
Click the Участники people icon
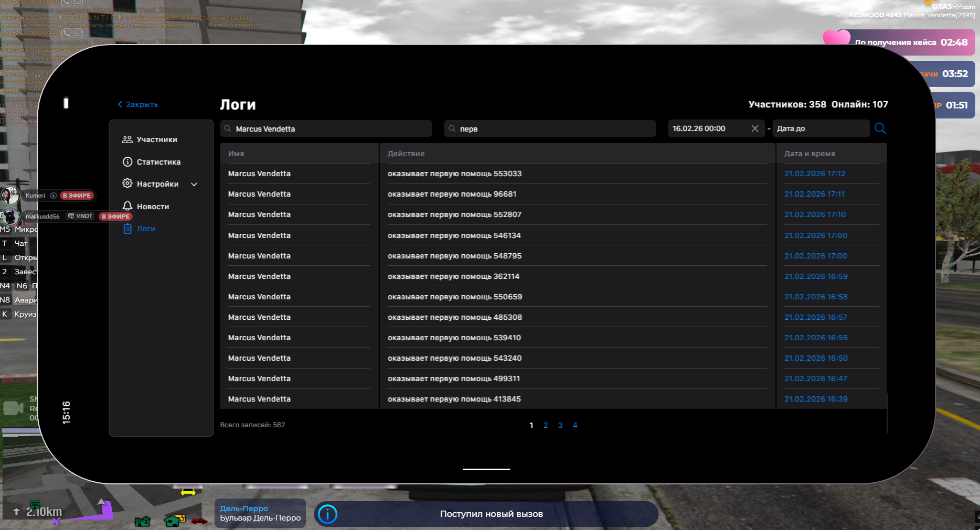pos(127,139)
